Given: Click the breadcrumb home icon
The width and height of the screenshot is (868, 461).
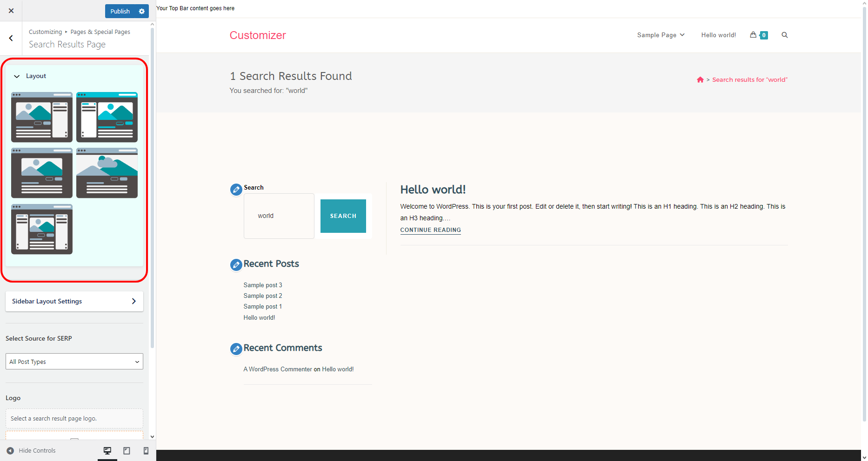Looking at the screenshot, I should click(700, 79).
